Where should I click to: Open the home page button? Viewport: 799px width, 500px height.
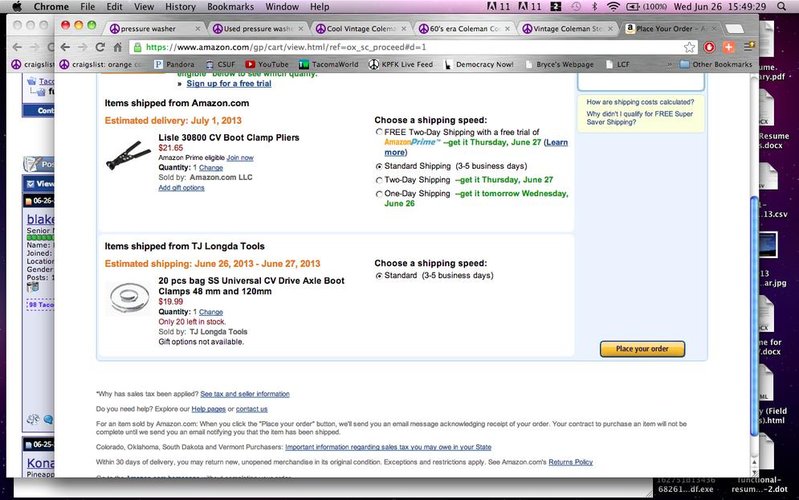tap(117, 47)
